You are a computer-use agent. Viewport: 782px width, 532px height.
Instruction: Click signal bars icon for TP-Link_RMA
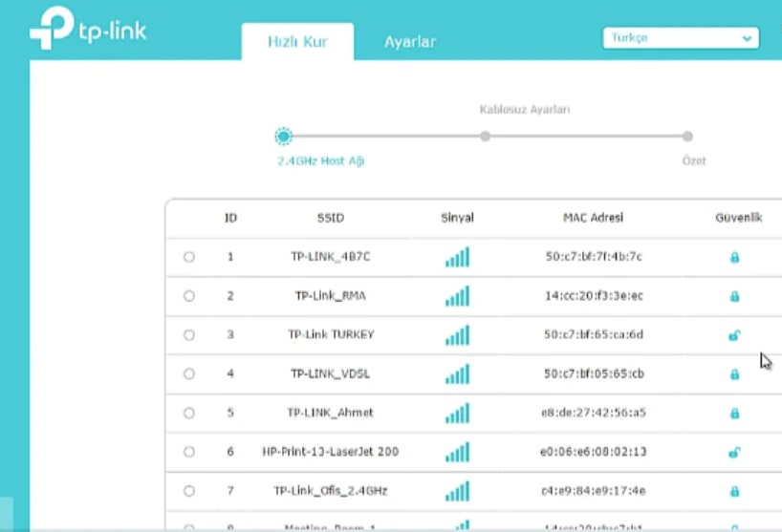(x=457, y=297)
